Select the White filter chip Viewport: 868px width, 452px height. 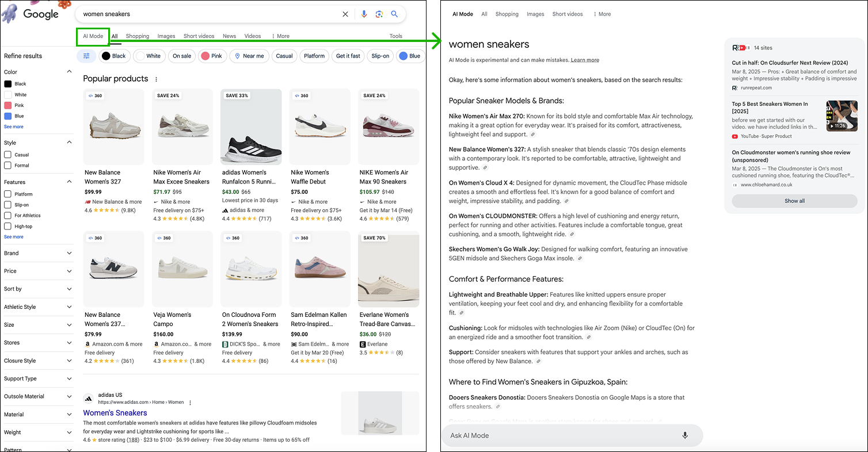[x=149, y=56]
